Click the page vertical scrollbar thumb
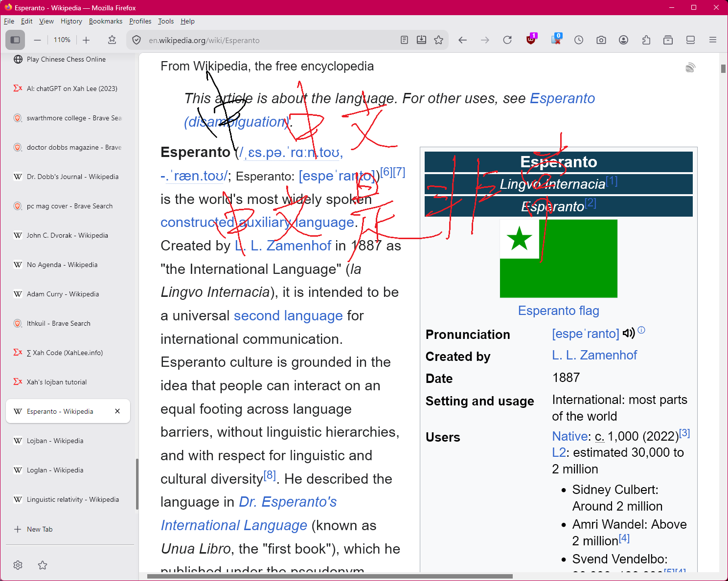Viewport: 728px width, 581px height. tap(723, 68)
